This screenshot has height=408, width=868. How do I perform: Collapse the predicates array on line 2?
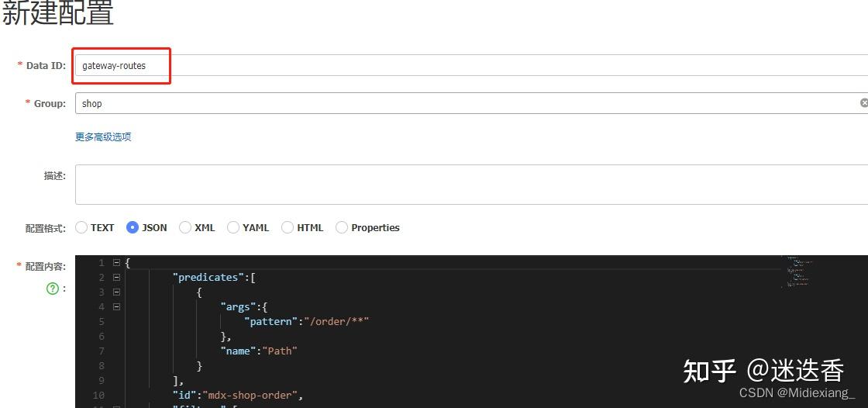(x=116, y=278)
